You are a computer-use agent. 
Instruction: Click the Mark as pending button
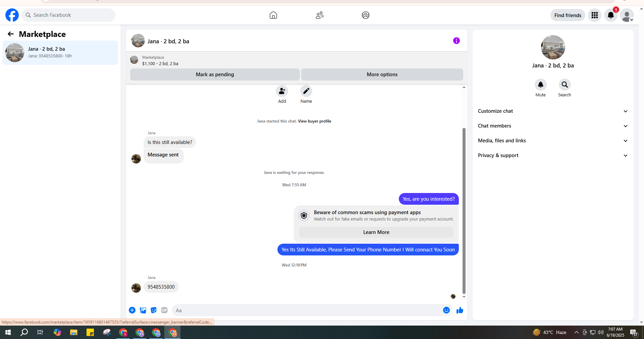pos(215,75)
